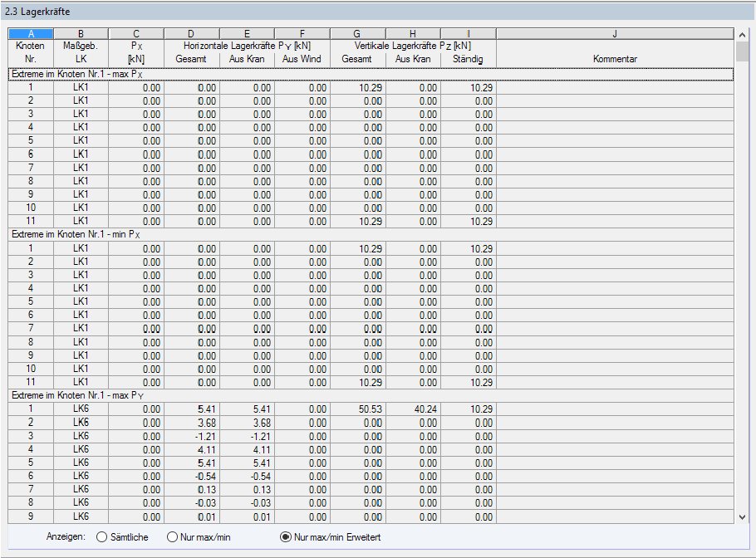Click the 'PX [kN]' column heading
The height and width of the screenshot is (558, 756).
(136, 52)
